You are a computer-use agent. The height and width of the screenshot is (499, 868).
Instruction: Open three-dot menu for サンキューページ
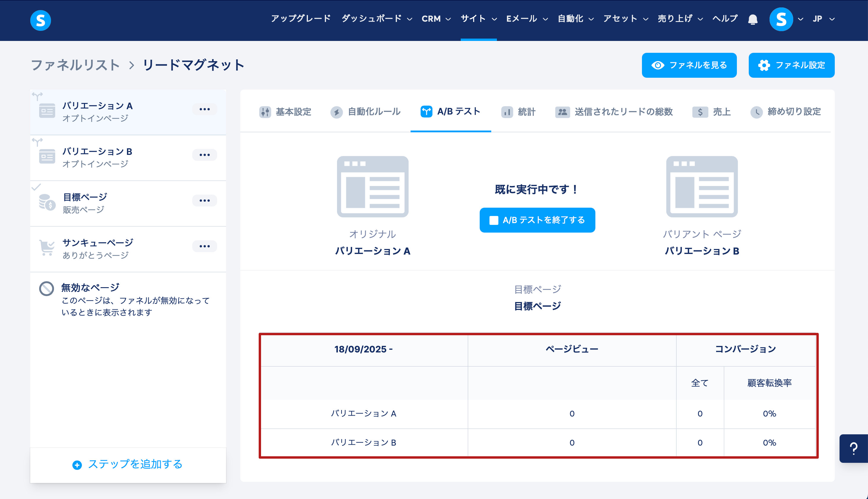205,246
